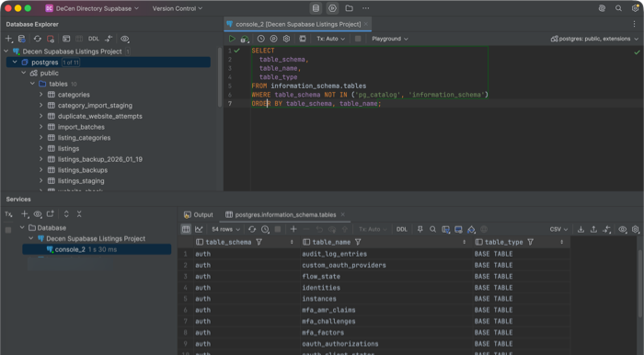Show chart view for result set
Image resolution: width=644 pixels, height=355 pixels.
[x=200, y=229]
